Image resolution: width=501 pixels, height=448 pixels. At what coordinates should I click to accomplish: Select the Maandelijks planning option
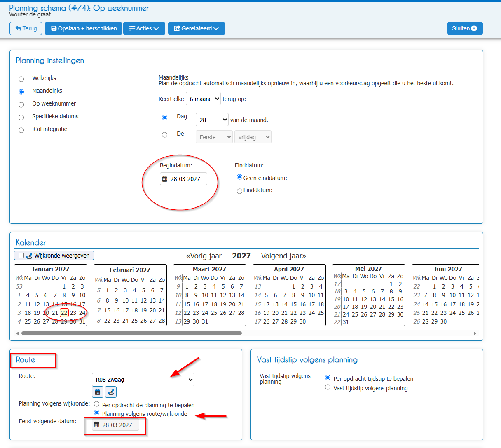(21, 91)
